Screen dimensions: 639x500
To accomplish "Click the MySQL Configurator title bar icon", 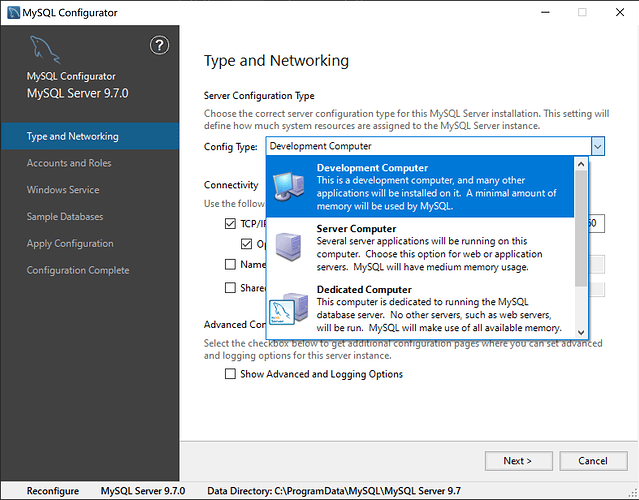I will click(x=13, y=13).
